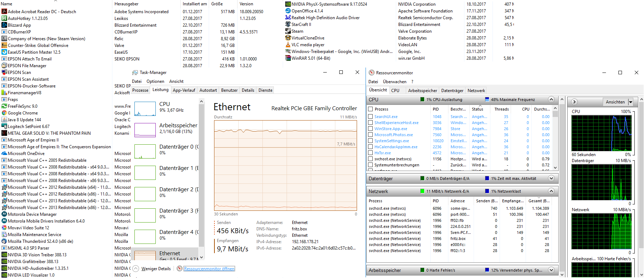Select the Mozilla Thunderbird 52.4.0 icon
The width and height of the screenshot is (644, 278).
[x=4, y=241]
